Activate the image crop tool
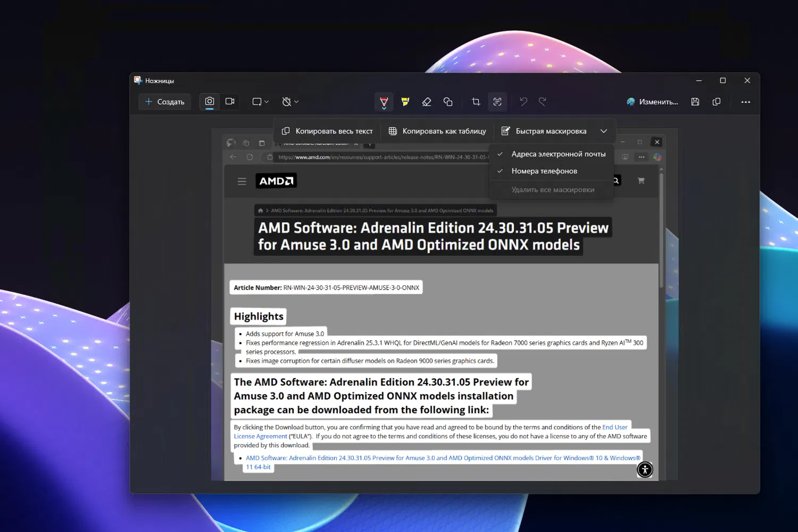 pyautogui.click(x=476, y=102)
